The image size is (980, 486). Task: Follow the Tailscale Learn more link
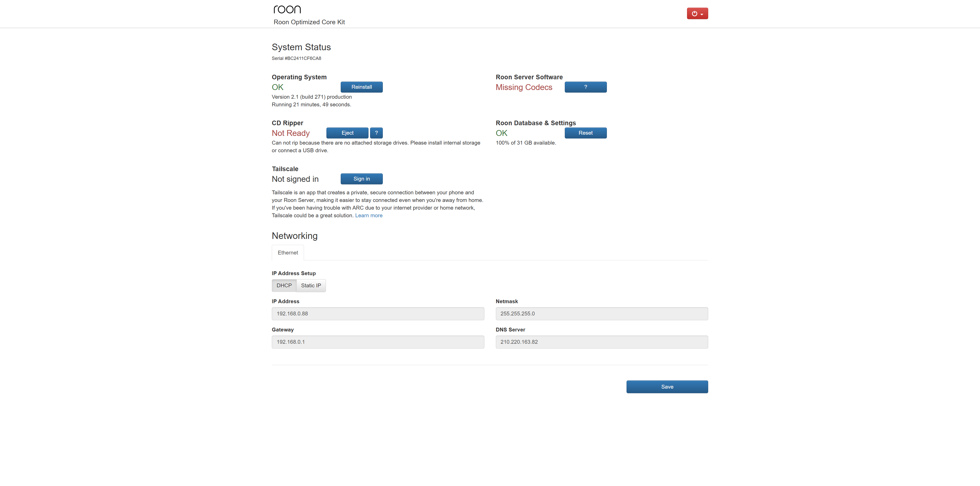369,215
